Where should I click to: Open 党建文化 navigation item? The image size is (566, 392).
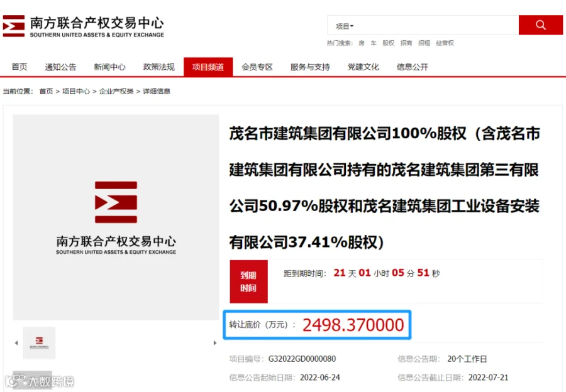363,67
